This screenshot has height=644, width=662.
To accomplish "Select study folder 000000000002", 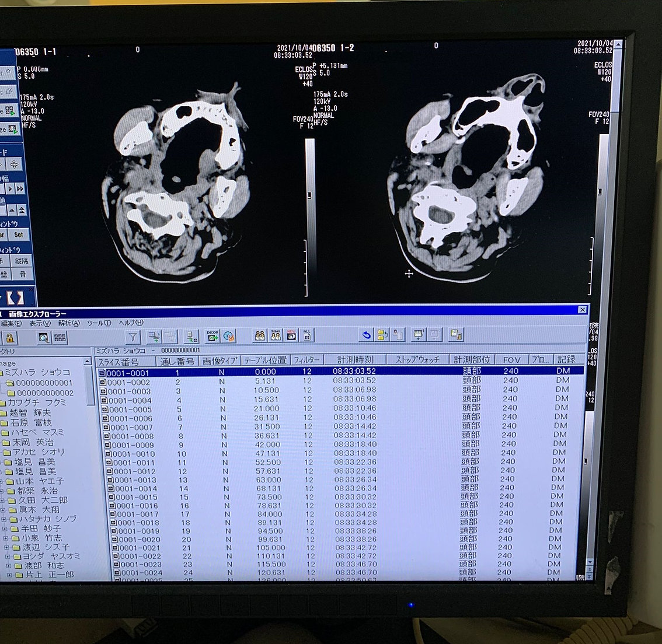I will (44, 393).
